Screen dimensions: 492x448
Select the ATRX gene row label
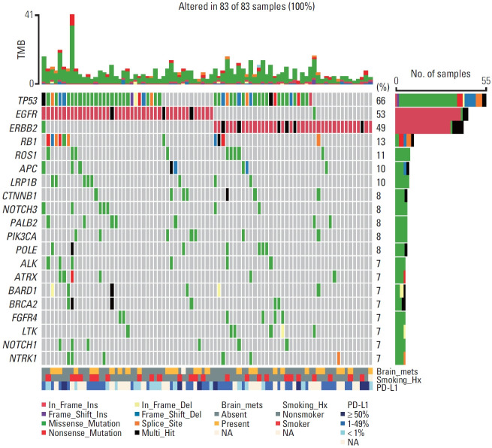tap(26, 277)
